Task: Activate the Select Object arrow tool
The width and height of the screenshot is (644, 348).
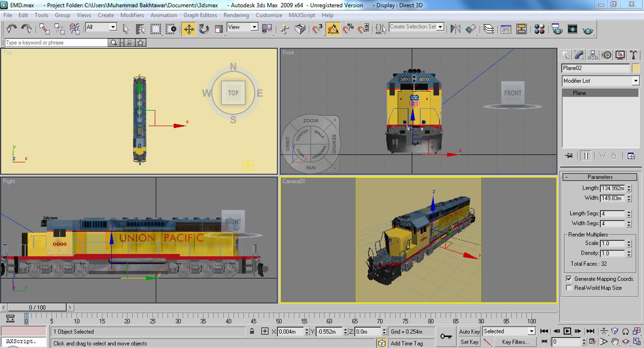Action: tap(125, 29)
